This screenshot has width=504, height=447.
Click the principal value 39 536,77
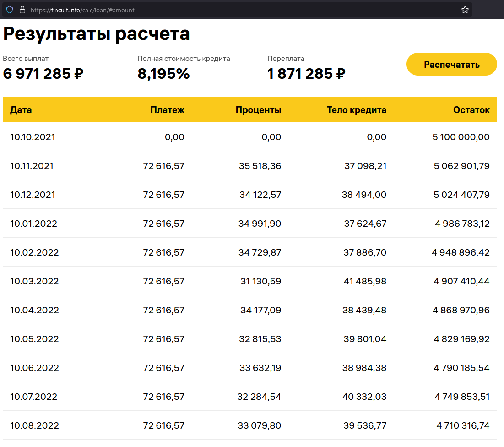coord(365,426)
